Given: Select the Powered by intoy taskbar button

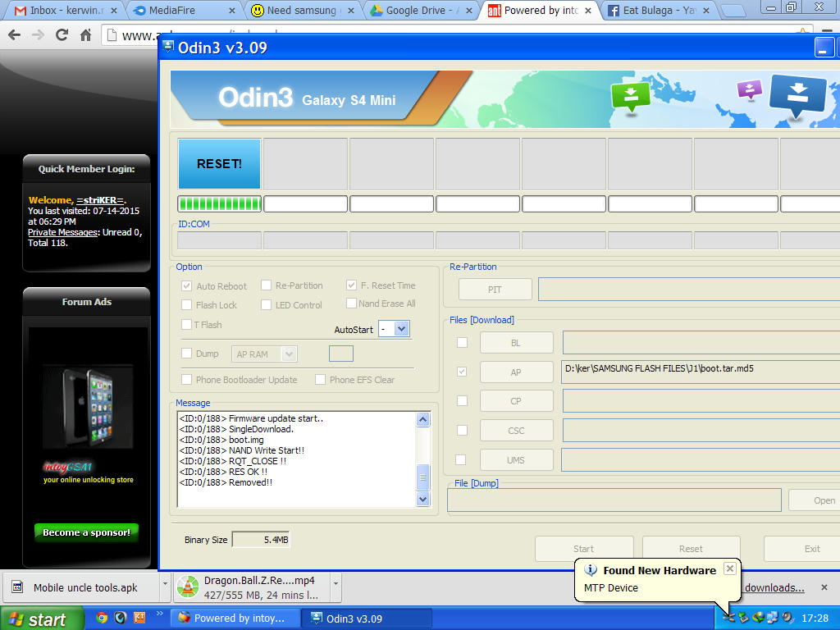Looking at the screenshot, I should [x=235, y=619].
